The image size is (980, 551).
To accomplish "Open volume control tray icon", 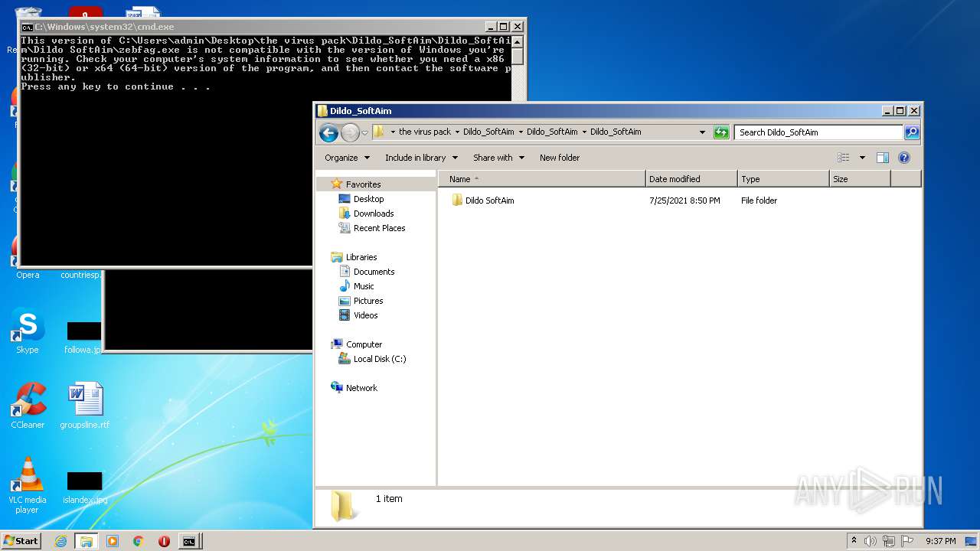I will [870, 541].
